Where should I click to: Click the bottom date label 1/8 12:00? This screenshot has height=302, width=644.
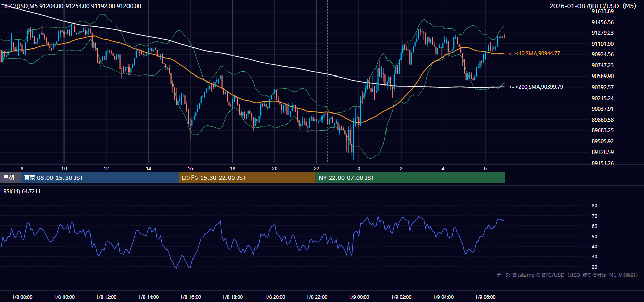tap(106, 297)
